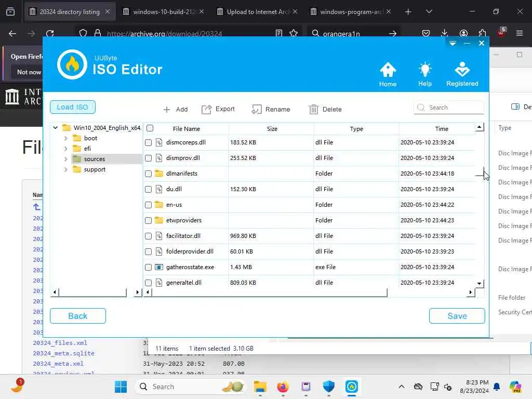The image size is (532, 399).
Task: Open Firefox account icon
Action: (463, 33)
